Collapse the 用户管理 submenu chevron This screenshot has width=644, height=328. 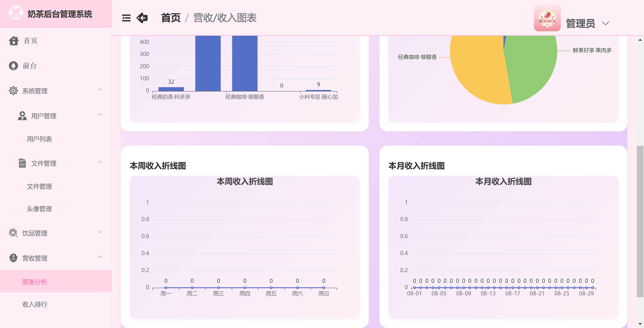click(x=100, y=115)
